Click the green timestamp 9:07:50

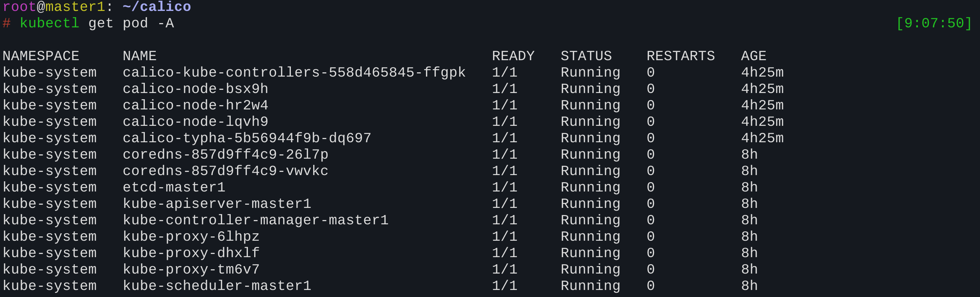[934, 23]
